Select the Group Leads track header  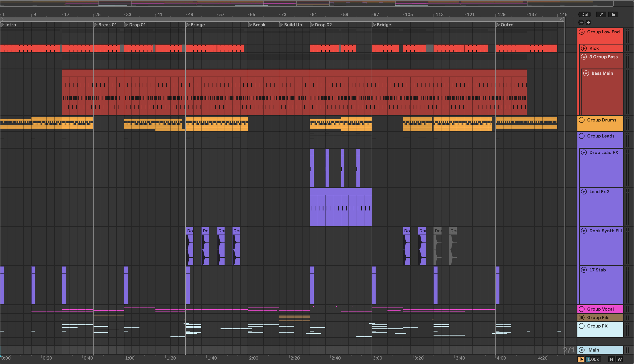tap(600, 136)
